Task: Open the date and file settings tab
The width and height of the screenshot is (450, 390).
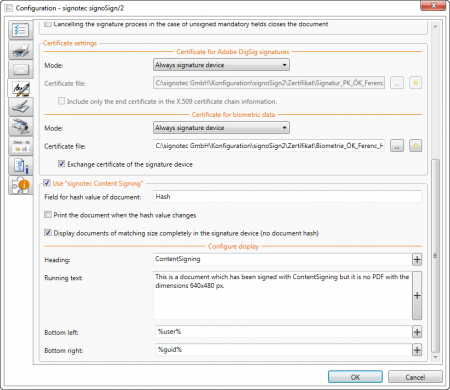Action: tap(20, 146)
